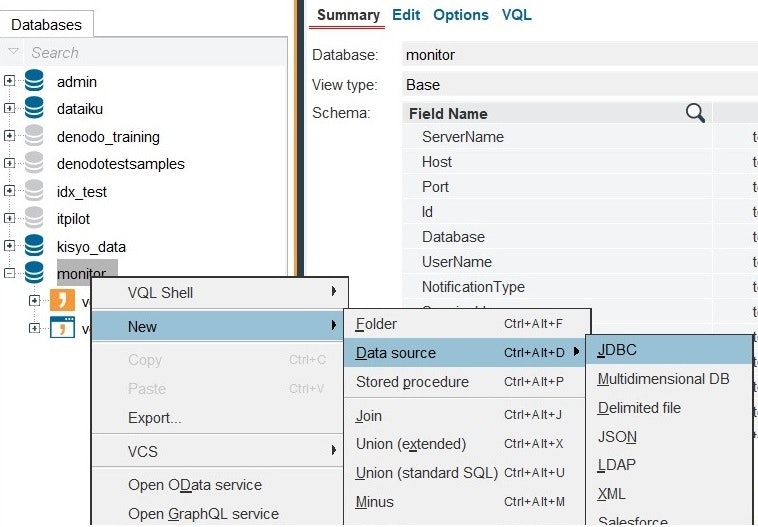This screenshot has height=527, width=758.
Task: Switch to the Summary tab
Action: tap(348, 15)
